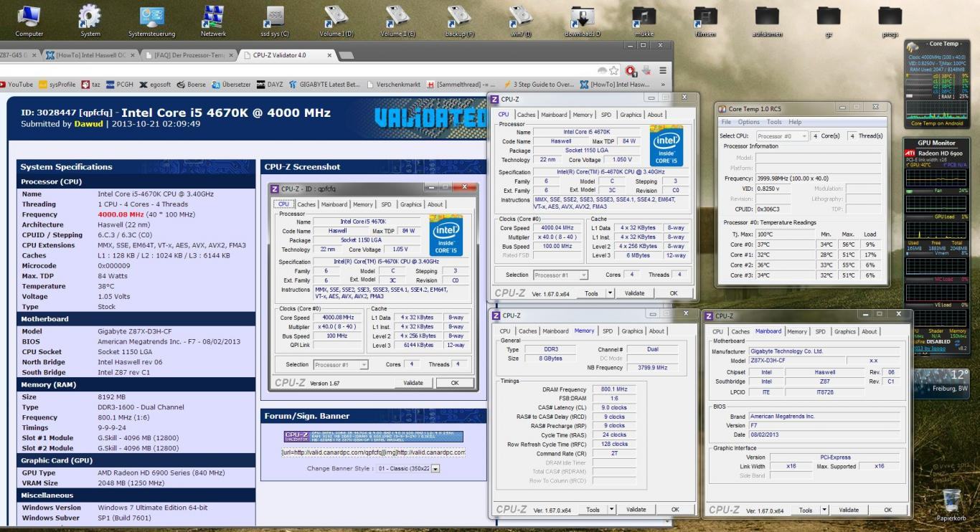
Task: Open the Netzwerk desktop icon
Action: [213, 19]
